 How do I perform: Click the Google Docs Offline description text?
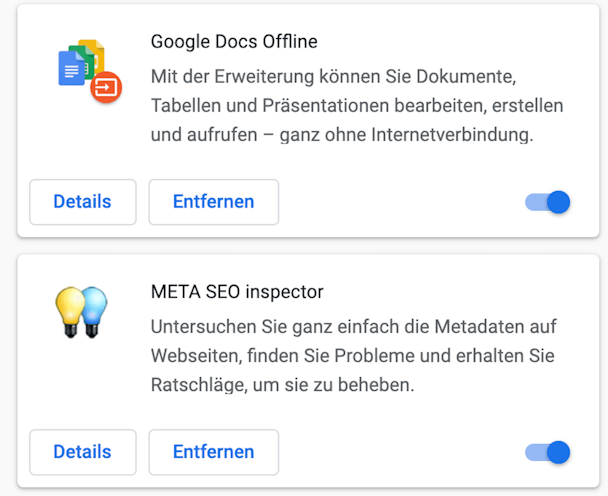(357, 105)
